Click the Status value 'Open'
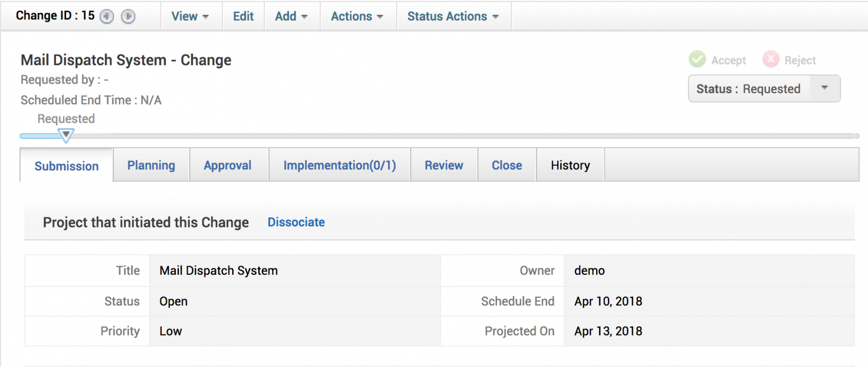This screenshot has height=367, width=868. point(174,301)
